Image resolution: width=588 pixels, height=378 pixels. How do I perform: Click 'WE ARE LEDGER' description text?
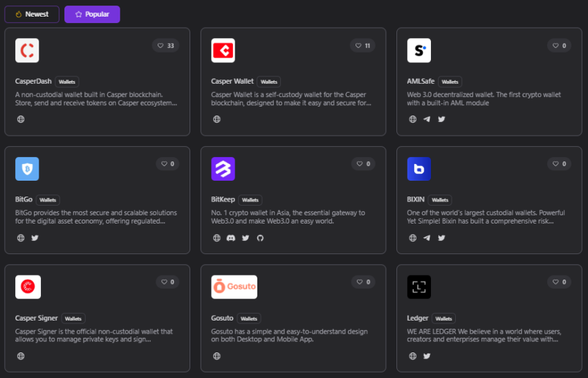click(x=484, y=336)
